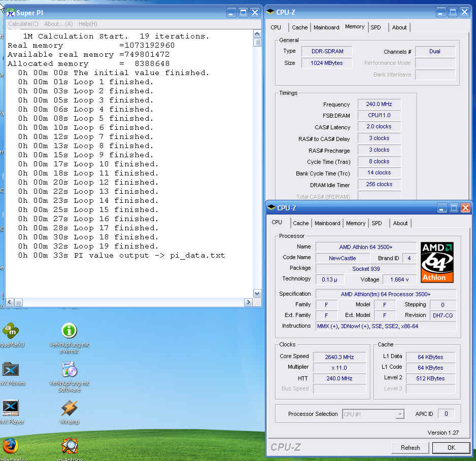
Task: Open About tab in upper CPU-Z window
Action: (399, 27)
